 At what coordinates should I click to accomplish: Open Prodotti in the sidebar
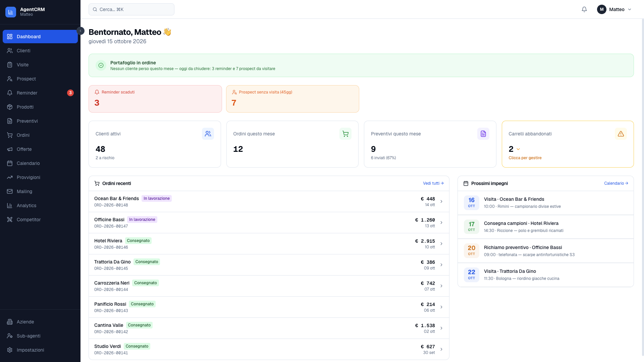(40, 107)
